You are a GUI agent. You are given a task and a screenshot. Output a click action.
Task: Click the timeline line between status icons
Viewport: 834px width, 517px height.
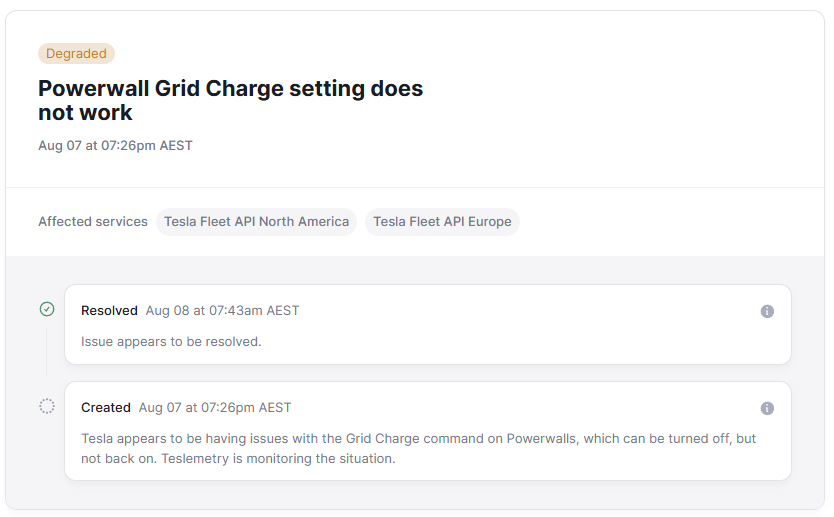pyautogui.click(x=47, y=350)
